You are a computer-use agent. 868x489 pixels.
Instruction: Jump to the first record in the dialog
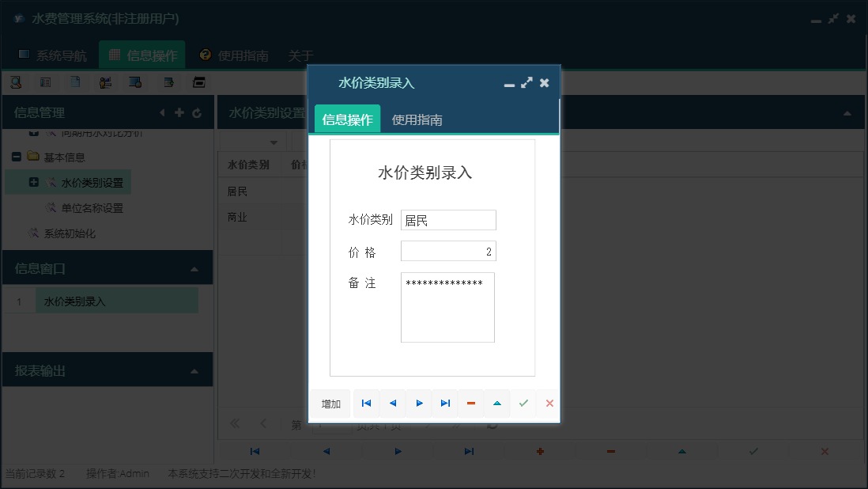pos(366,404)
